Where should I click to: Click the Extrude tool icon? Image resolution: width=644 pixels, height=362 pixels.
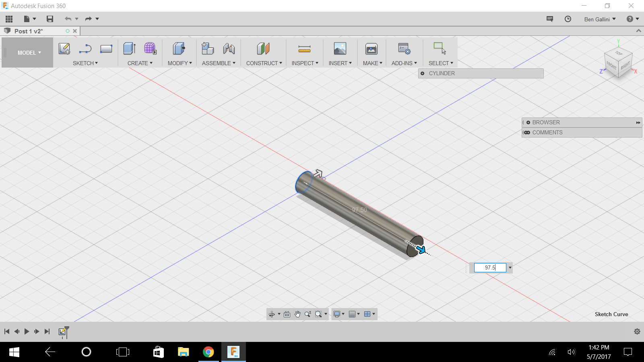click(130, 49)
